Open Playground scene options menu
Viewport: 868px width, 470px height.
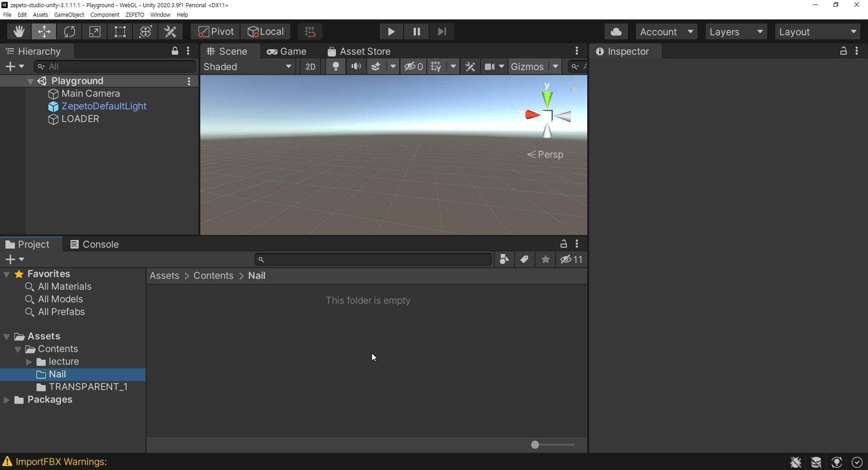pyautogui.click(x=189, y=81)
